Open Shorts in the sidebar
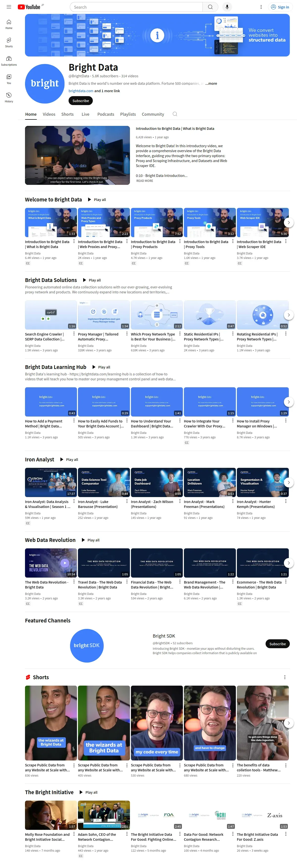297x868 pixels. 9,42
